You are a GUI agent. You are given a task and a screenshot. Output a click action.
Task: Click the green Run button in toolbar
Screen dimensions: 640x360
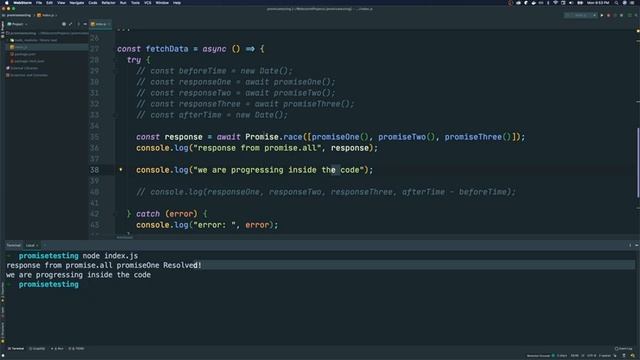pos(602,15)
